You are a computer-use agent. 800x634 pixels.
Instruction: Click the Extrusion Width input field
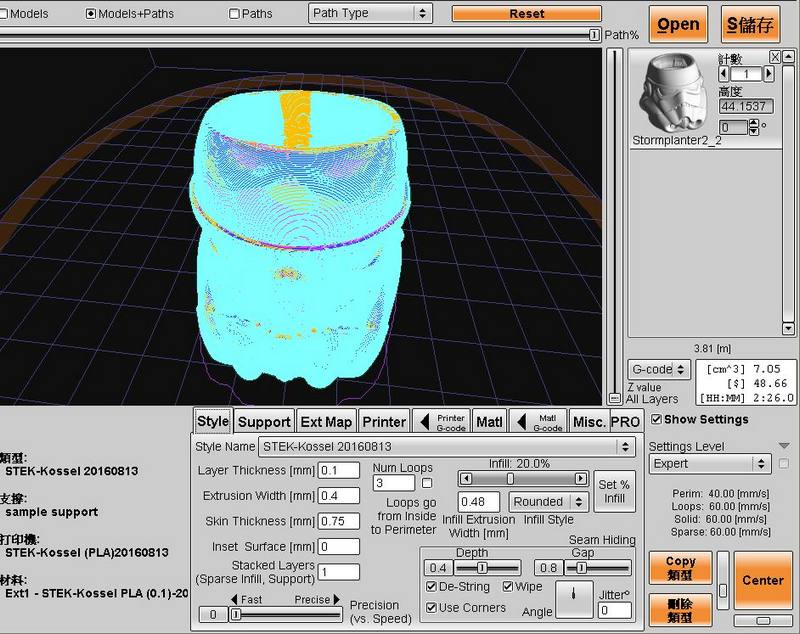pyautogui.click(x=339, y=495)
